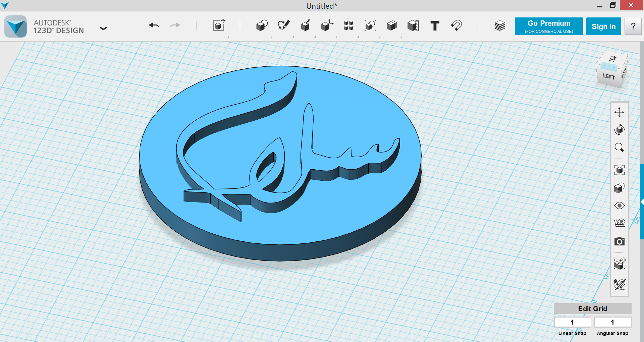Take a screenshot with the camera icon
Viewport: 644px width, 342px height.
619,241
